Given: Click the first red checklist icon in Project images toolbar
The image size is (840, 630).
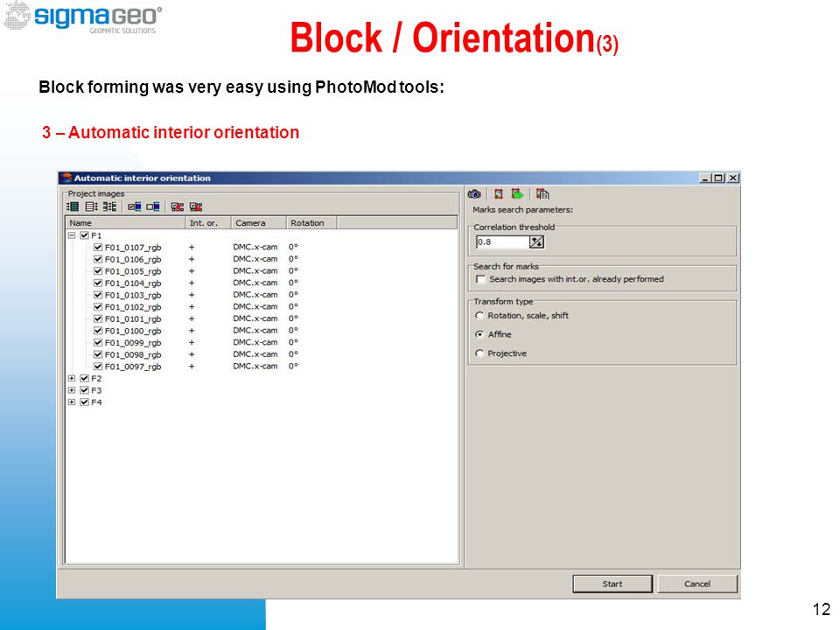Looking at the screenshot, I should (178, 206).
